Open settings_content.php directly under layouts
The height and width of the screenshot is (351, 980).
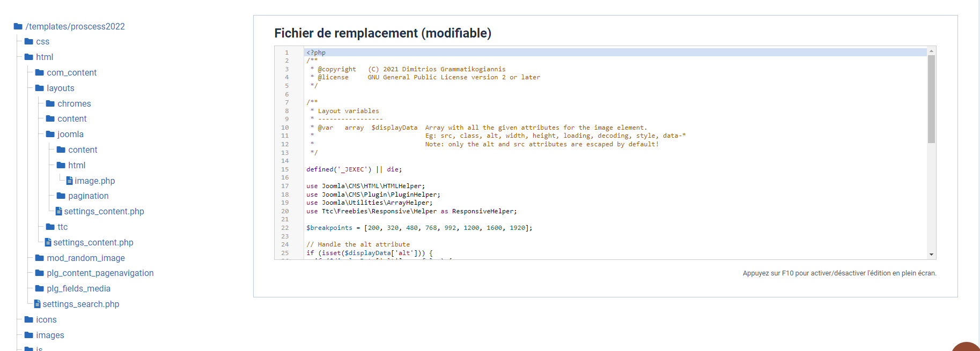pyautogui.click(x=93, y=242)
